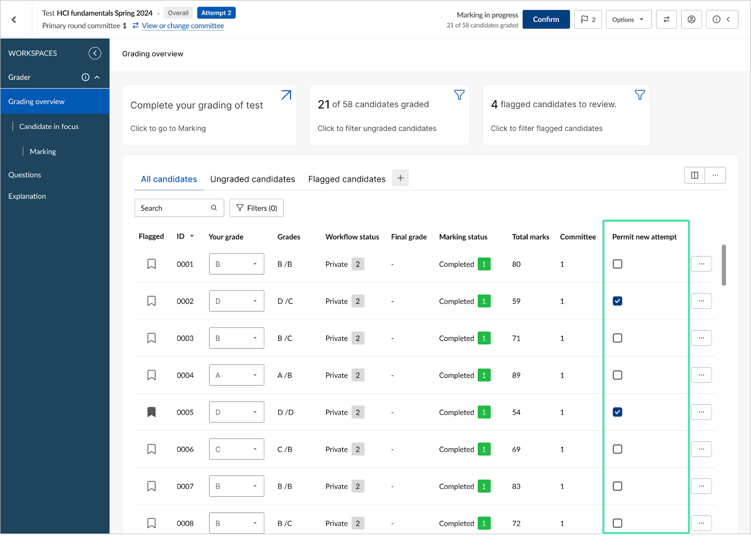Viewport: 751px width, 560px height.
Task: Click the swap arrows button in the header
Action: click(x=666, y=19)
